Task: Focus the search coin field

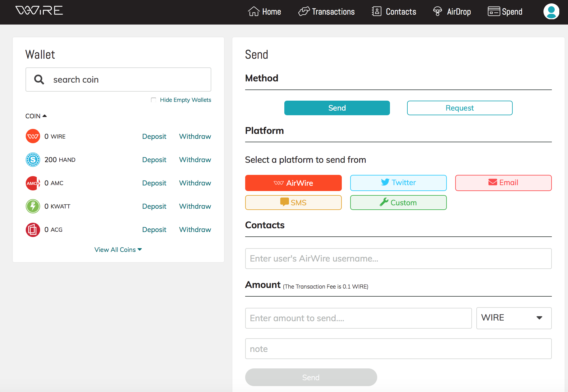Action: click(x=118, y=80)
